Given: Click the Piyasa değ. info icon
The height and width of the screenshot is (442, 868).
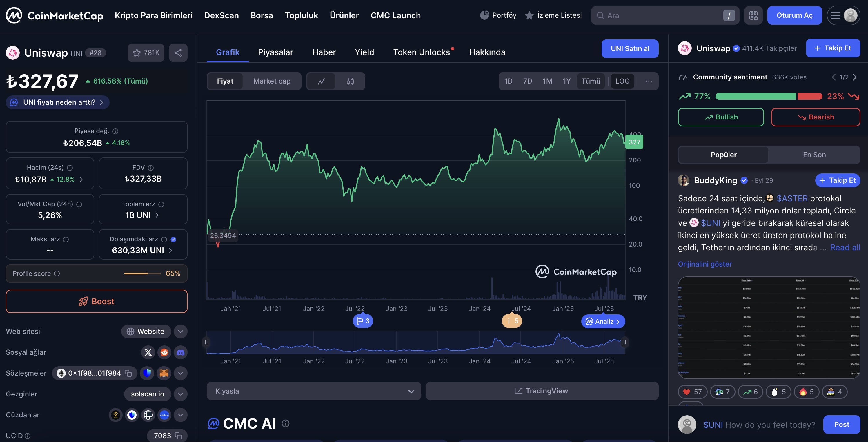Looking at the screenshot, I should 115,131.
